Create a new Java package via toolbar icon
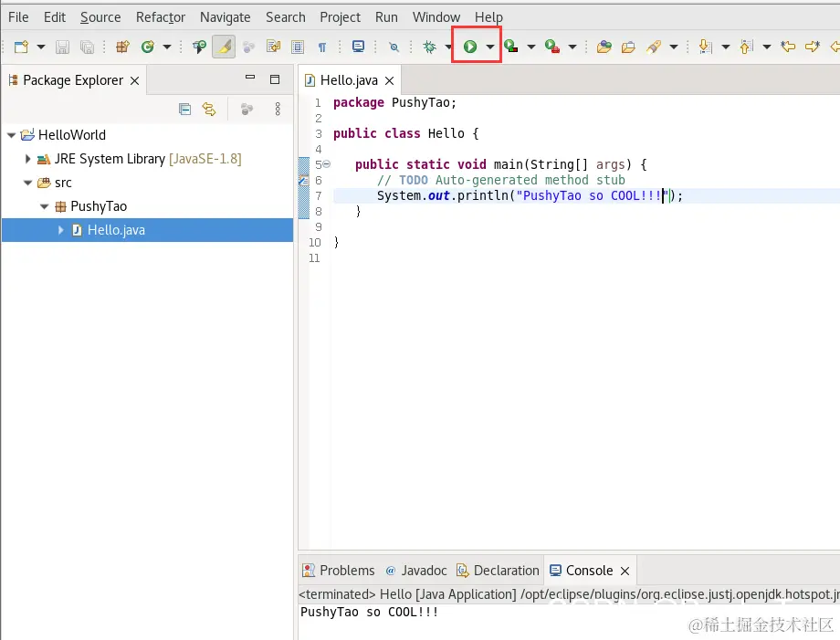Image resolution: width=840 pixels, height=640 pixels. click(x=122, y=47)
